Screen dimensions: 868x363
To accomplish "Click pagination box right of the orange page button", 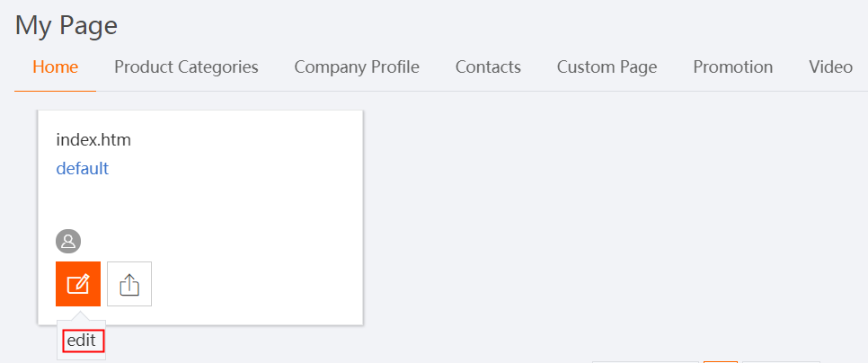I will click(781, 362).
